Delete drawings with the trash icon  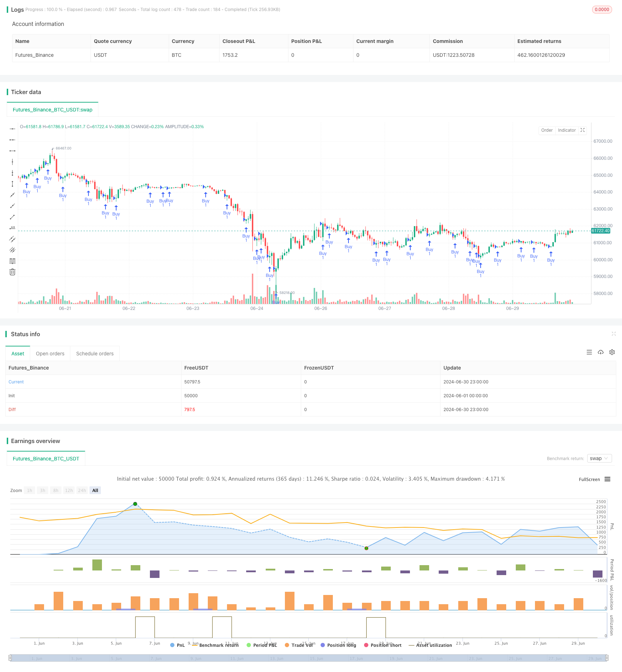point(12,272)
